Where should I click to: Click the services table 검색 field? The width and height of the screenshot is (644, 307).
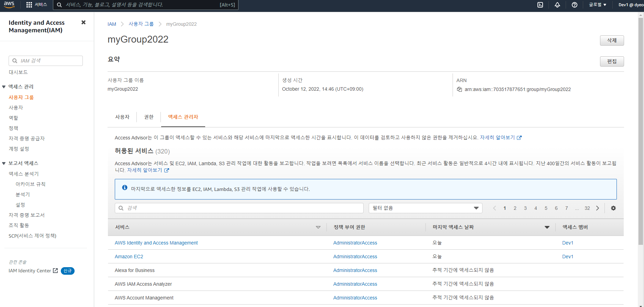239,208
